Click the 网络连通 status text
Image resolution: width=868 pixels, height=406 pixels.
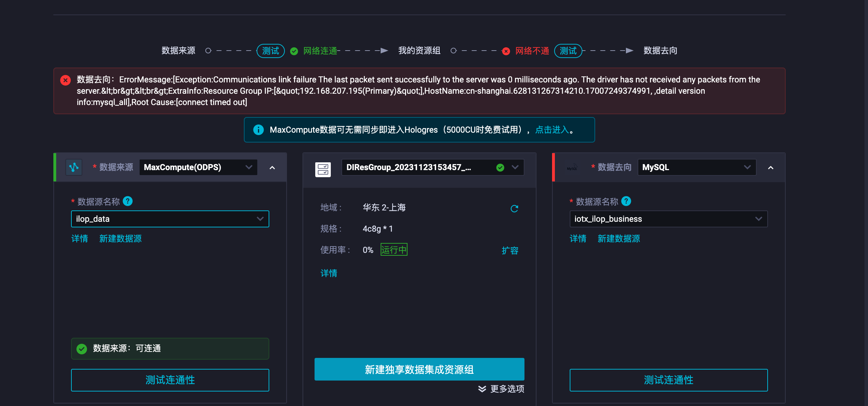320,51
